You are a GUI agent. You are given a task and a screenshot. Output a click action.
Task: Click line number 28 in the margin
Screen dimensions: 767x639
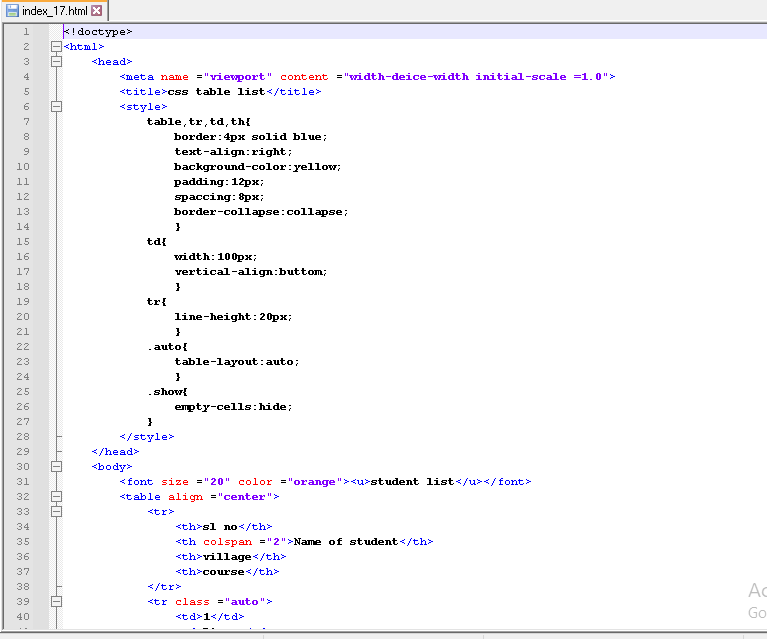click(x=23, y=437)
